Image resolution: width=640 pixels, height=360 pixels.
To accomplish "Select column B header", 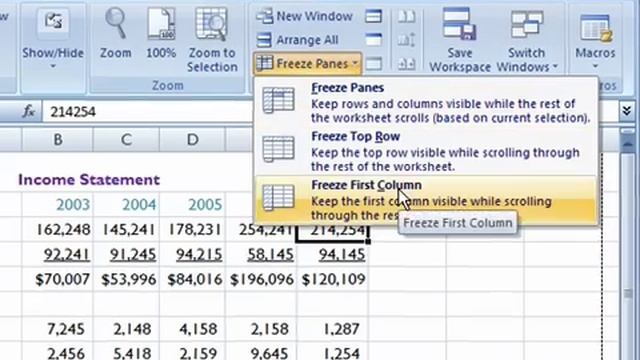I will coord(58,140).
